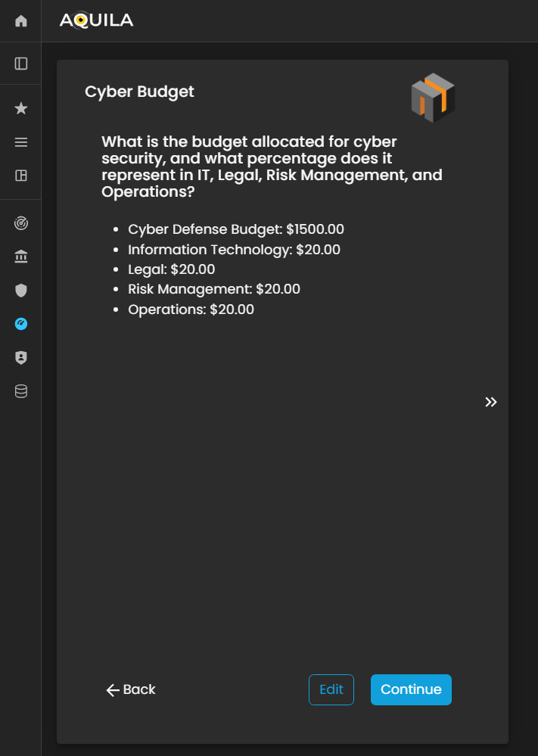Select the blue gauge speedometer icon

21,324
